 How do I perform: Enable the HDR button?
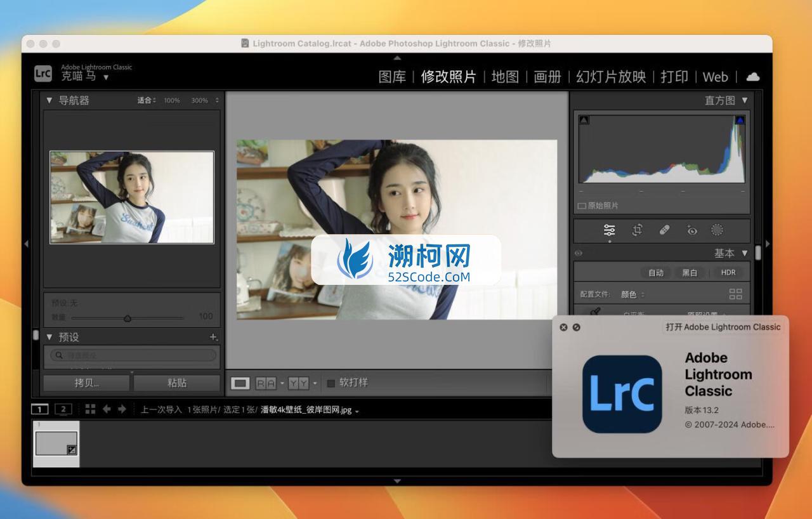pyautogui.click(x=728, y=272)
